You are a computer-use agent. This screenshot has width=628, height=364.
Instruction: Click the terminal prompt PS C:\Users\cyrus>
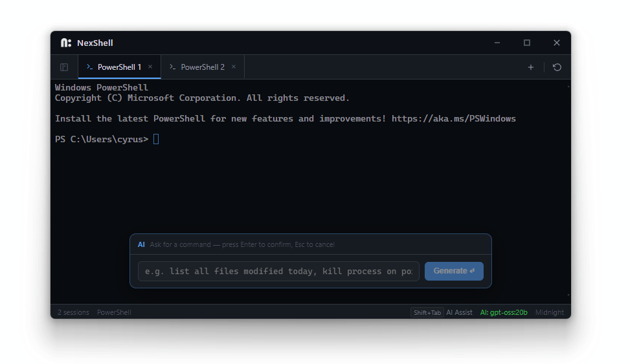[x=102, y=139]
